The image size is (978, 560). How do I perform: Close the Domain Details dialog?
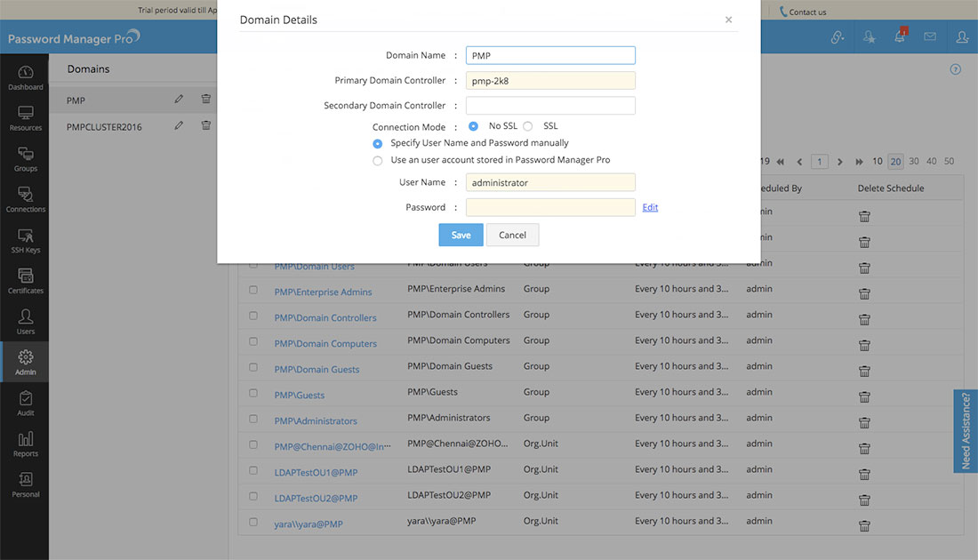729,20
